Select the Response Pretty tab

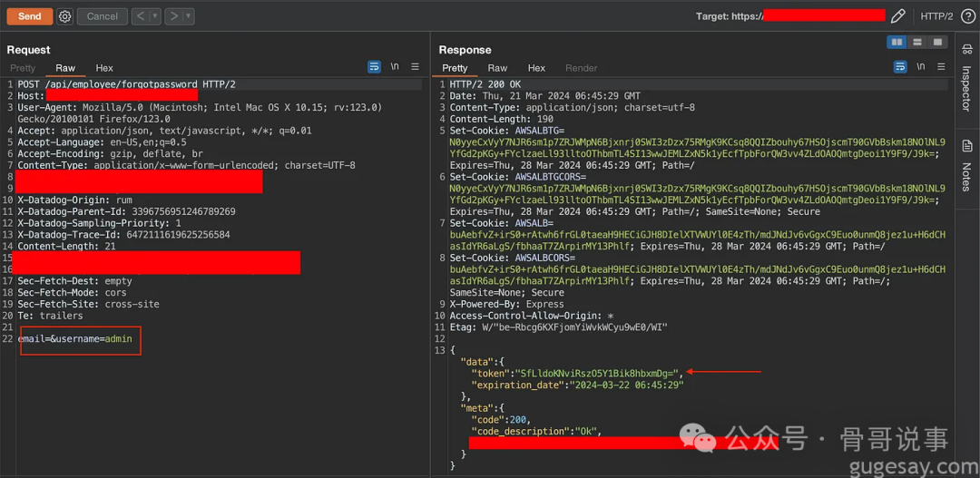click(455, 68)
